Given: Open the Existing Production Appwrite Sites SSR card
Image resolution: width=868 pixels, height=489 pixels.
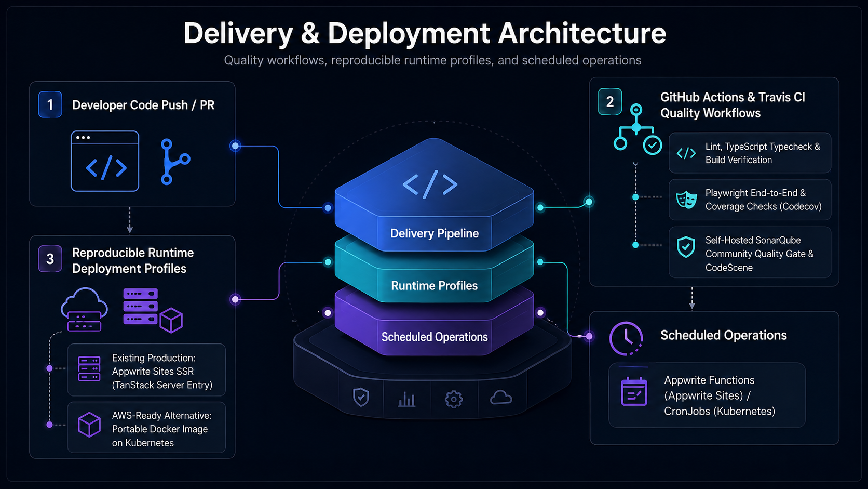Looking at the screenshot, I should [146, 369].
